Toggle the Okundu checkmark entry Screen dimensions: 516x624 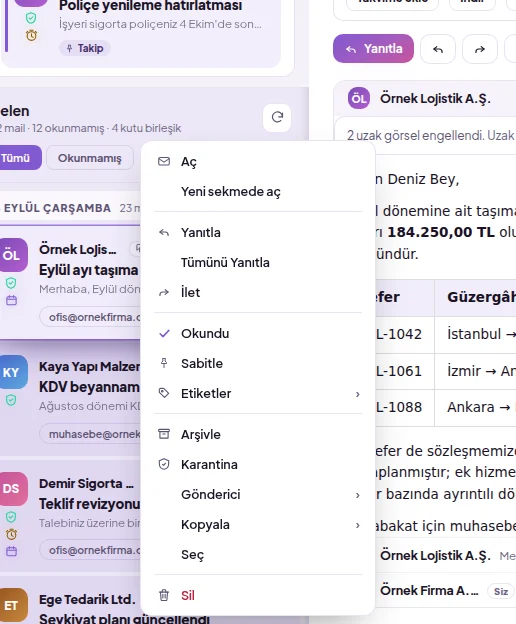(x=258, y=333)
